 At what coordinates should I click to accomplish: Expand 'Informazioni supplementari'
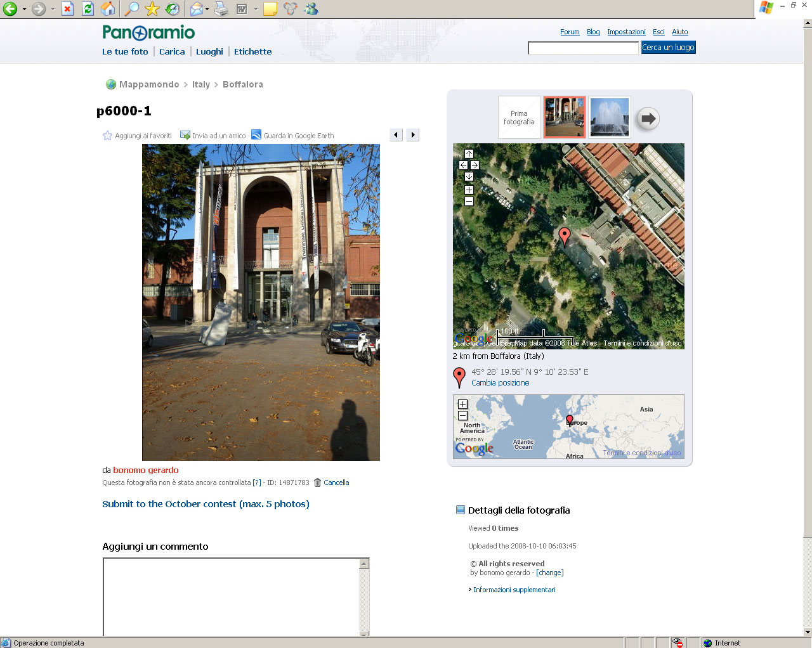[x=514, y=590]
